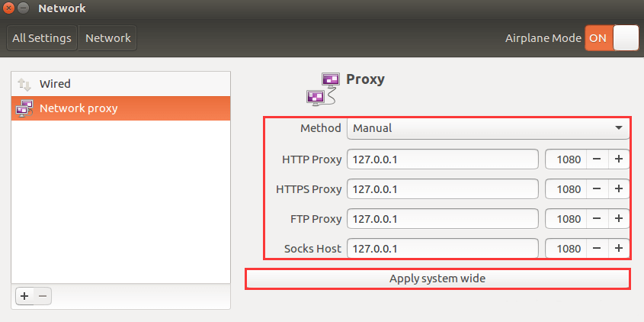
Task: Click the Wired connection arrows icon
Action: click(24, 84)
